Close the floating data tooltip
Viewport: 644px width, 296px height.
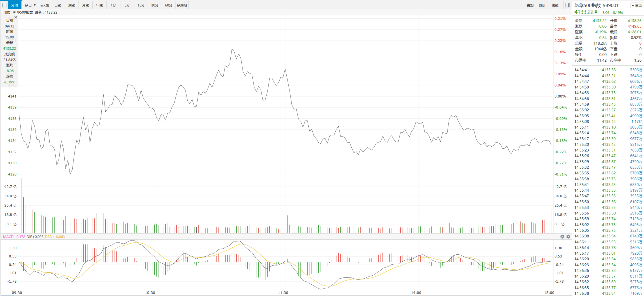16,17
